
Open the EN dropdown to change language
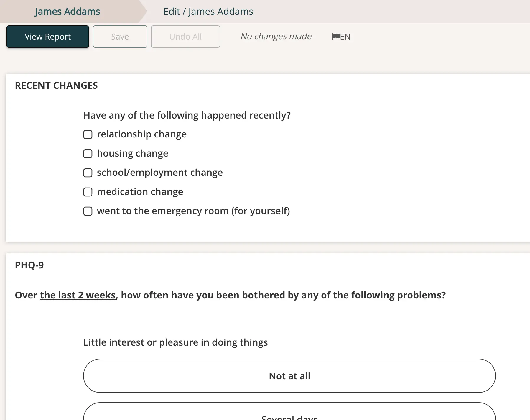341,37
